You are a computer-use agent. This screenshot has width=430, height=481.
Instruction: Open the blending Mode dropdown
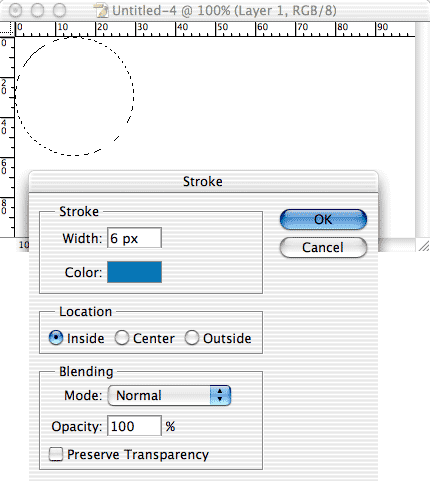tap(169, 395)
